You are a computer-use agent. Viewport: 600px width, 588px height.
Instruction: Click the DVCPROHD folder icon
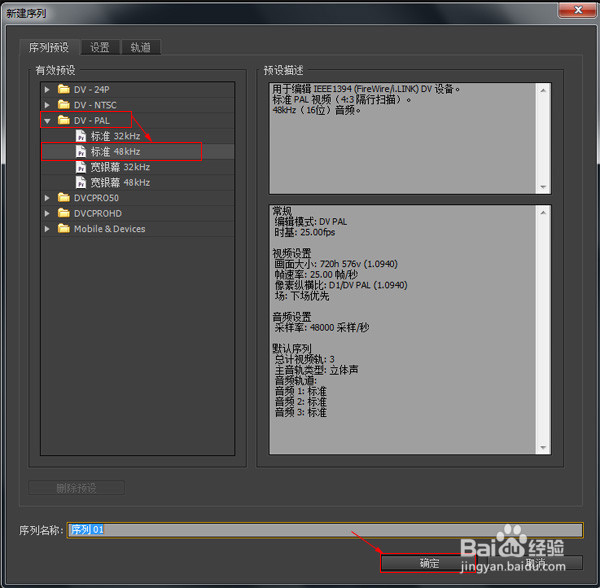pos(64,213)
